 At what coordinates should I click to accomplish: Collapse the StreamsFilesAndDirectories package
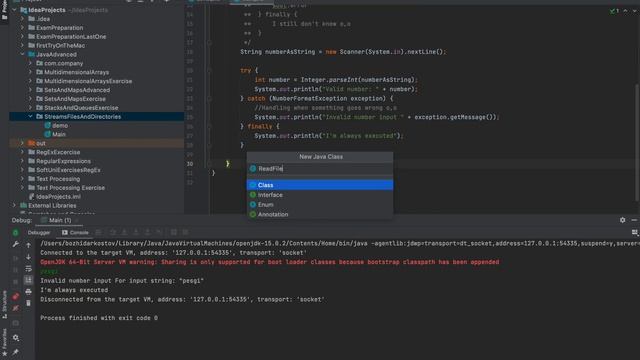coord(30,117)
